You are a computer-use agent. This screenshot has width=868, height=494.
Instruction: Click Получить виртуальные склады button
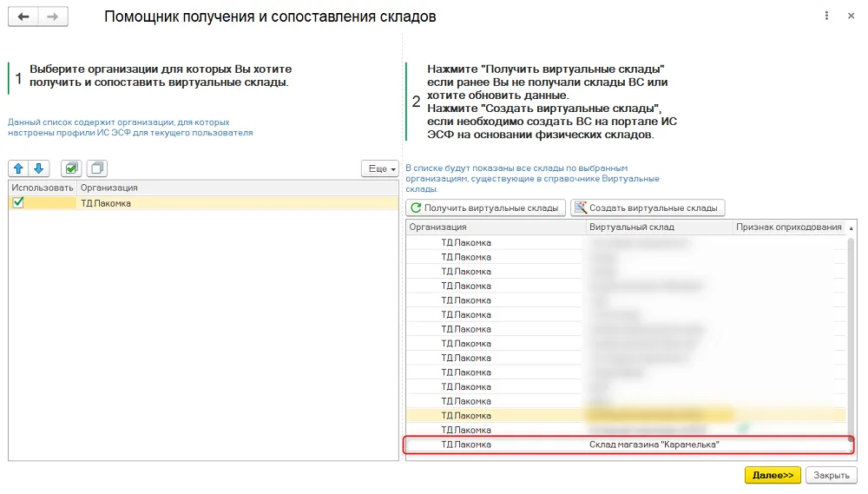pos(485,207)
